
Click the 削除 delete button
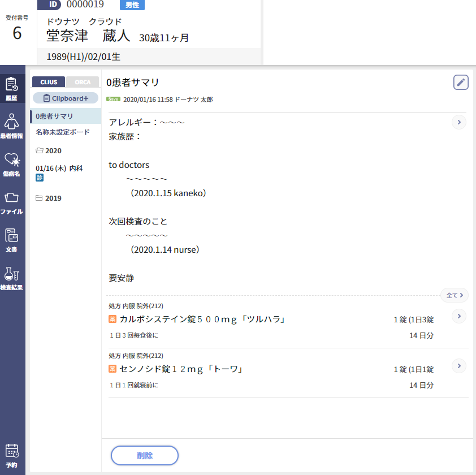pos(145,455)
